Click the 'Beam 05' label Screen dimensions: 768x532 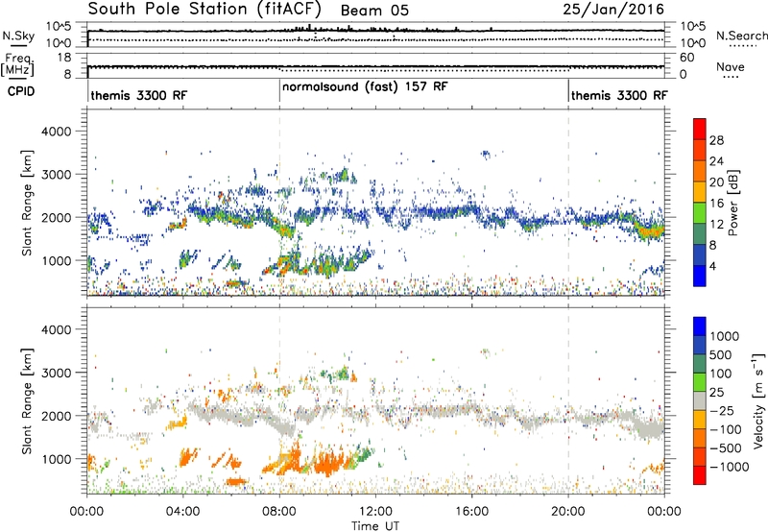[374, 11]
